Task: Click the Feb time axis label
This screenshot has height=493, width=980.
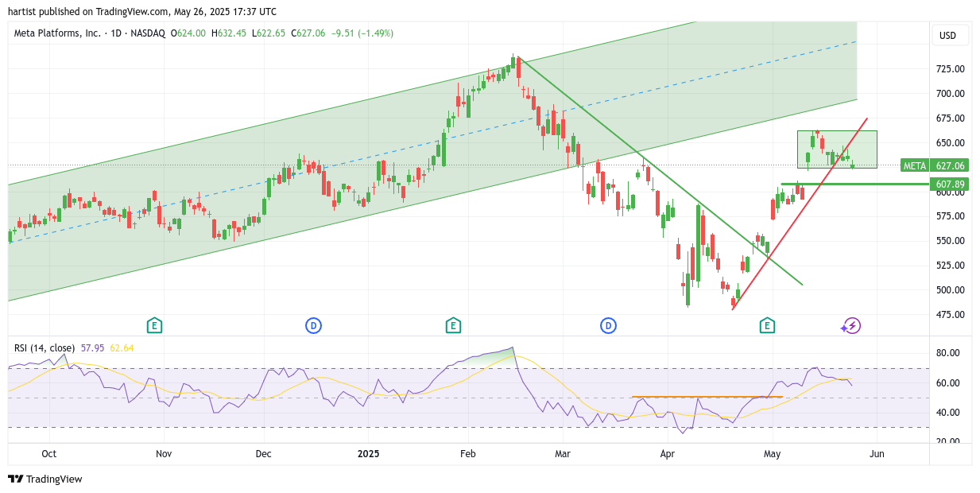Action: [x=468, y=454]
